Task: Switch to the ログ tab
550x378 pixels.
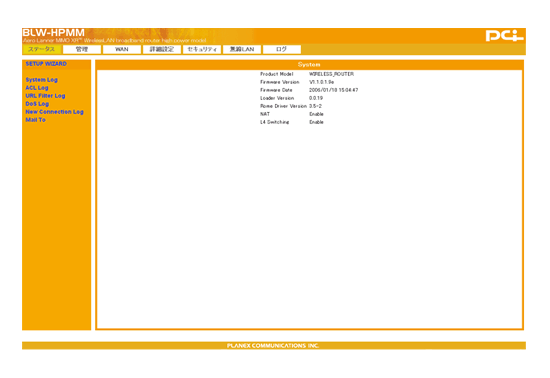Action: (x=282, y=49)
